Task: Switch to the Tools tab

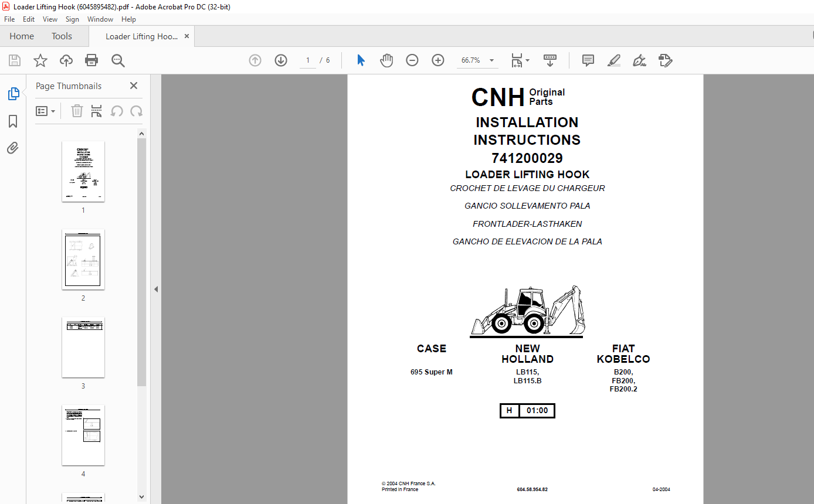Action: click(x=62, y=36)
